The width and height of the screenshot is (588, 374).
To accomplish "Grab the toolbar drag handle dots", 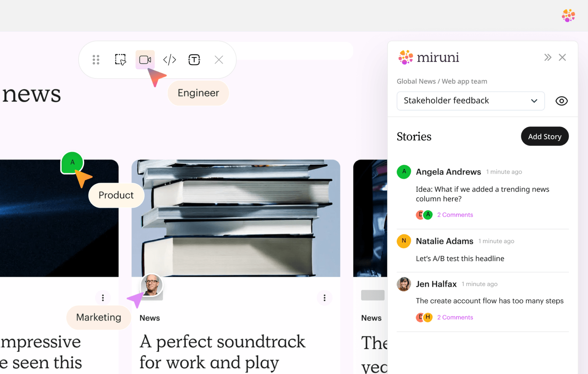I will point(96,60).
